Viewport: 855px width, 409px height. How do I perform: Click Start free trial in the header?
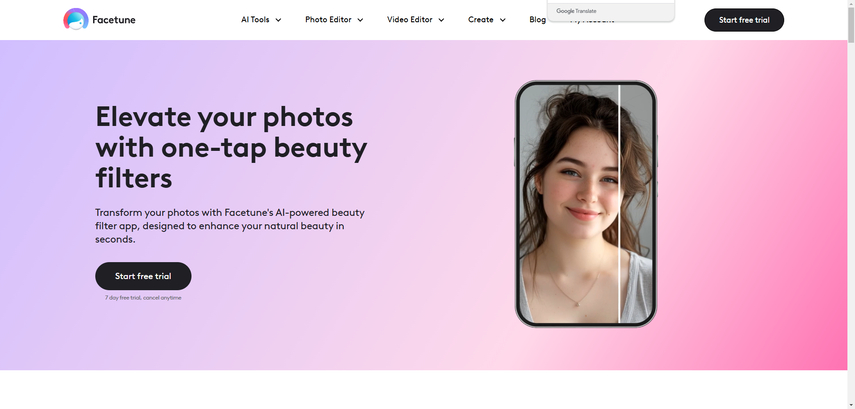click(x=744, y=20)
